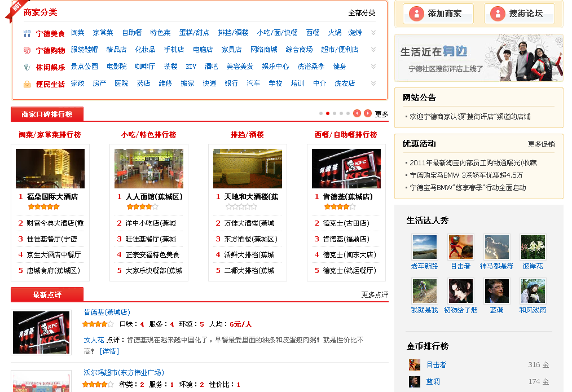This screenshot has height=392, width=572.
Task: Expand the 休闲娱乐 category row
Action: tap(373, 67)
